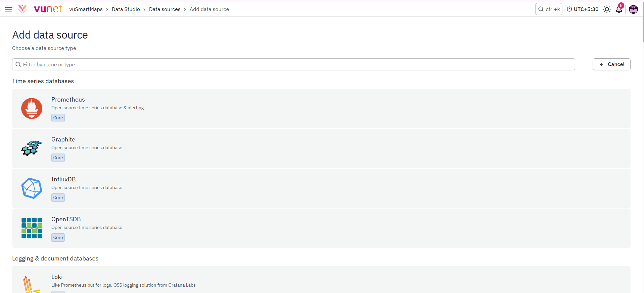Click the Time series databases heading
The image size is (644, 293).
tap(43, 81)
